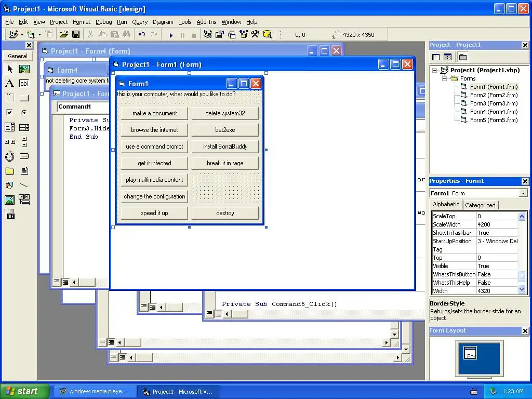The image size is (532, 399).
Task: Select the OLE container tool
Action: click(x=10, y=215)
